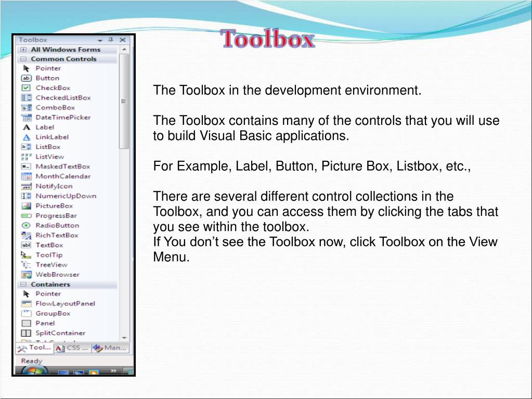Select the WebBrowser control icon
532x399 pixels.
(26, 275)
